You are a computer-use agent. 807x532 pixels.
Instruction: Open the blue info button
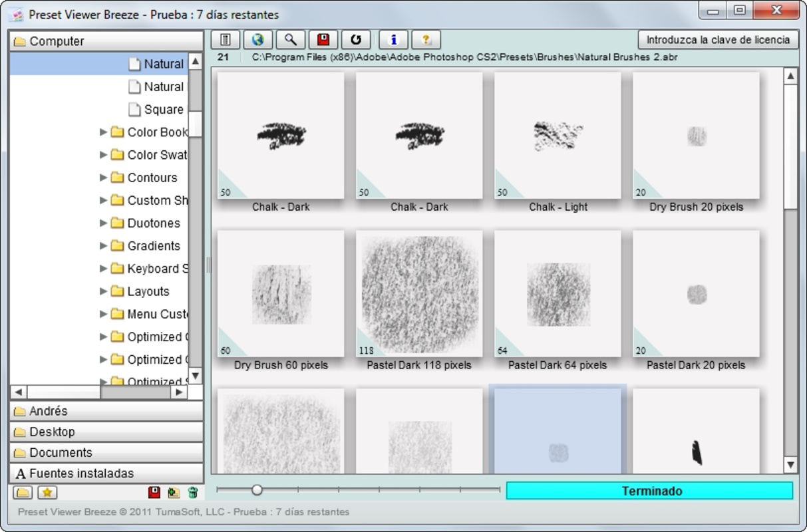(393, 40)
